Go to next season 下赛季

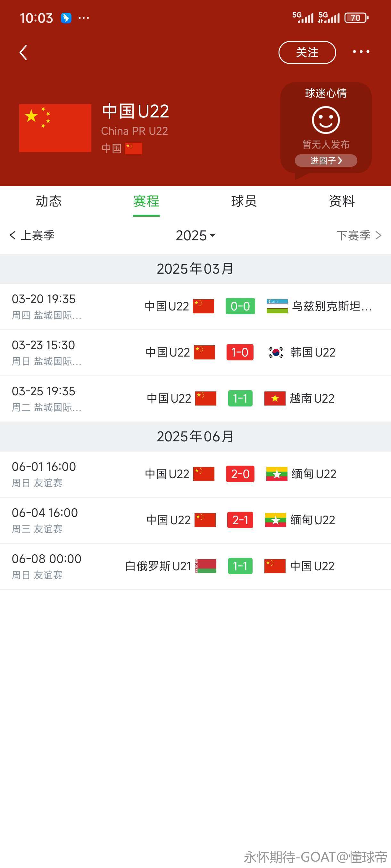(359, 235)
